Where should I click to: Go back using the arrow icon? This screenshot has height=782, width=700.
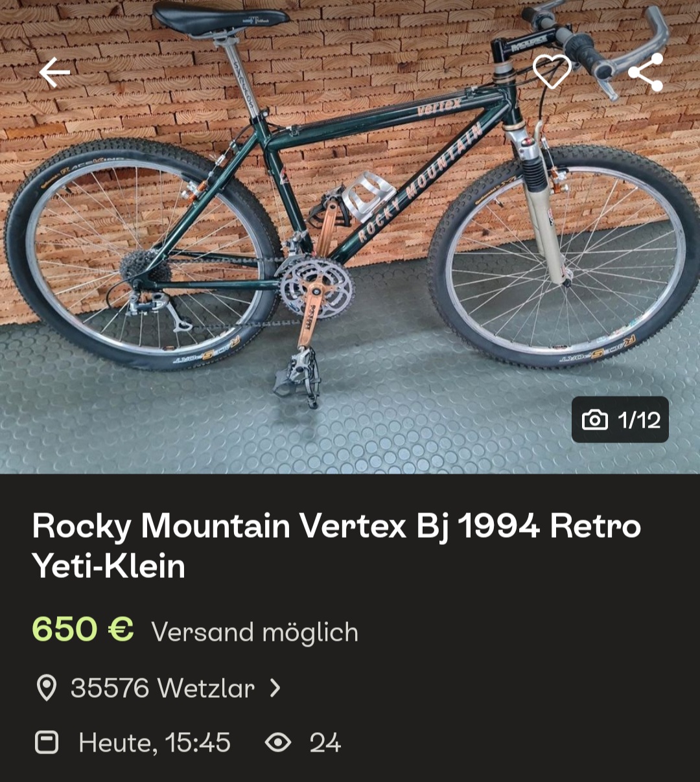(x=54, y=72)
